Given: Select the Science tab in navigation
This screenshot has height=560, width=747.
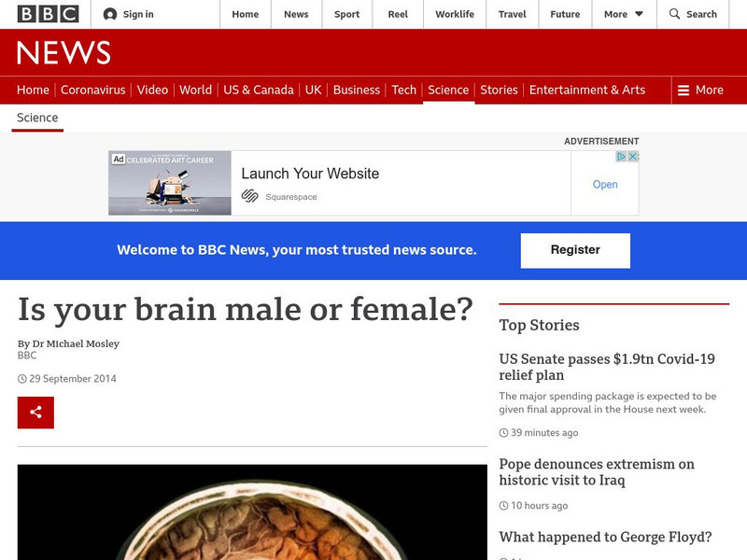Looking at the screenshot, I should click(448, 90).
